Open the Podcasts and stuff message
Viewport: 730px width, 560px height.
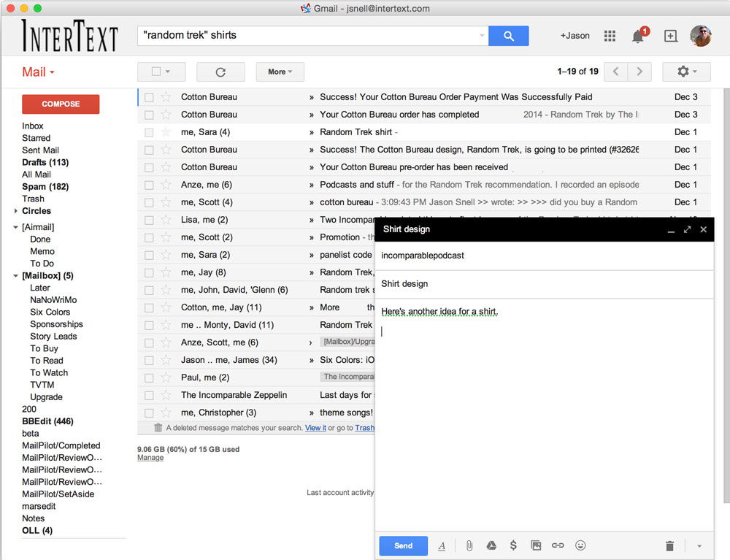(423, 185)
